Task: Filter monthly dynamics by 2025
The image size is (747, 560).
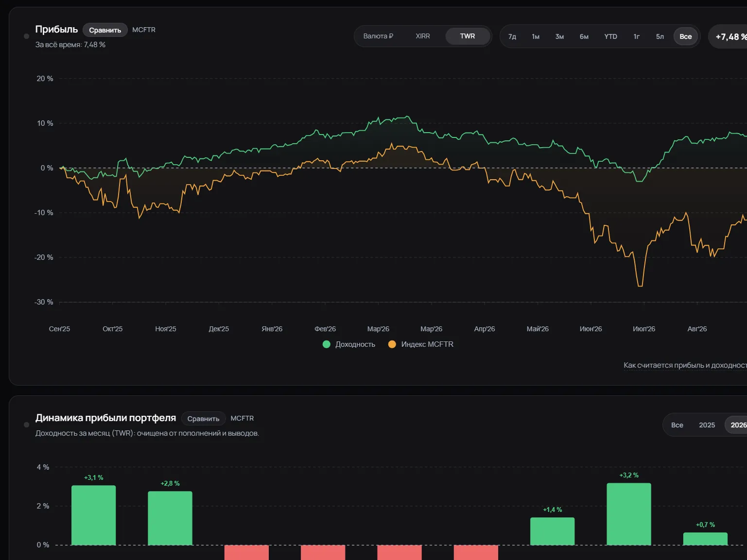Action: point(707,425)
